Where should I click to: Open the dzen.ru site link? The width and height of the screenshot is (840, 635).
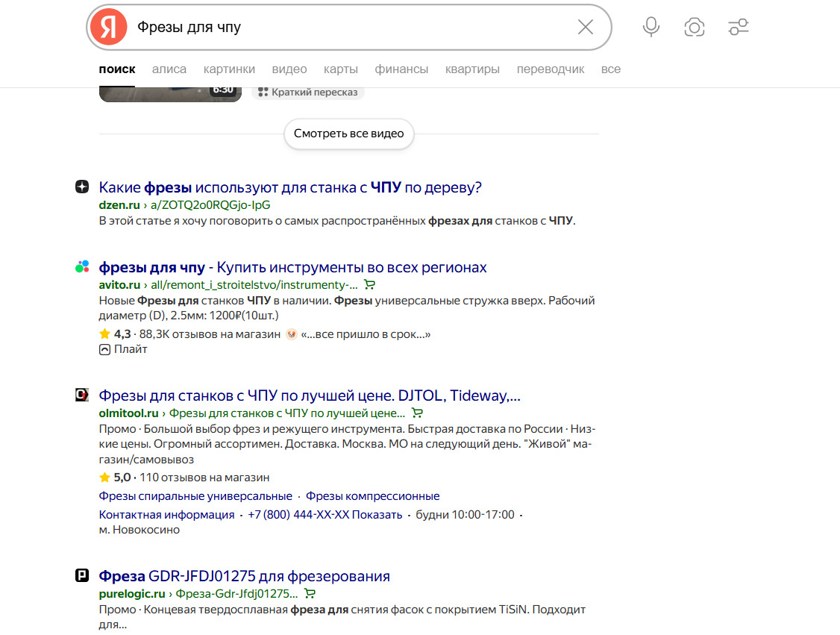(119, 204)
